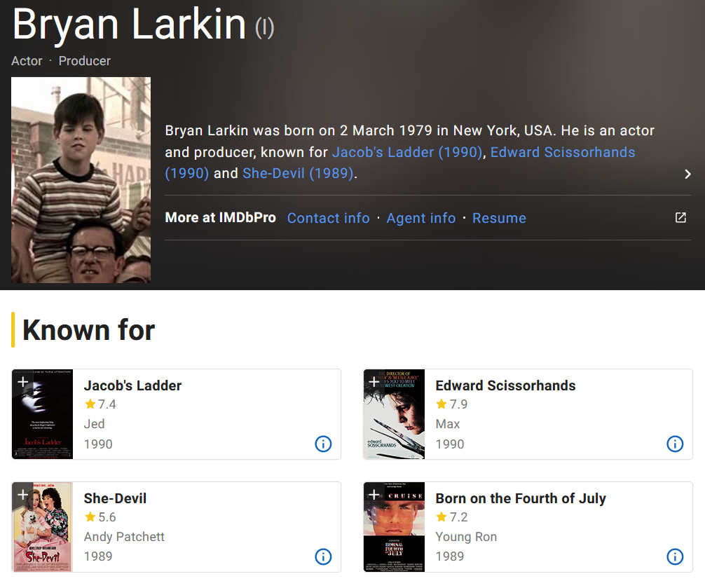Viewport: 705px width, 588px height.
Task: Click info icon for Edward Scissorhands
Action: (x=674, y=444)
